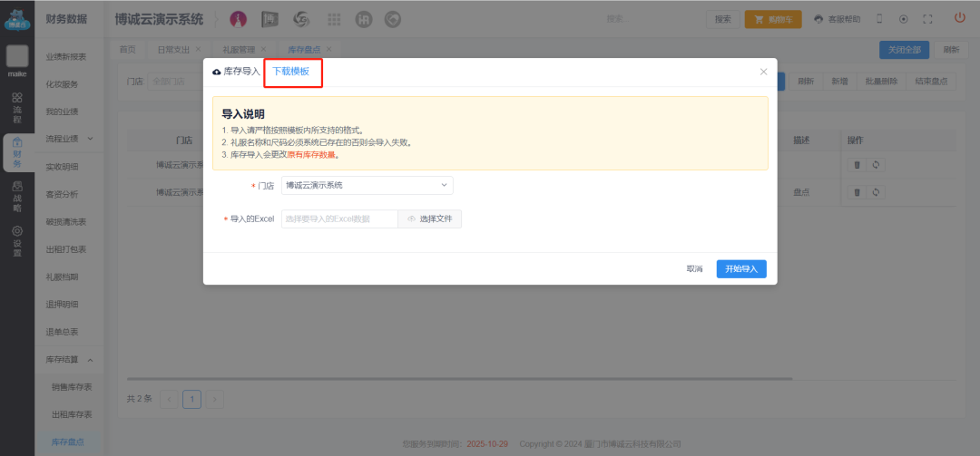This screenshot has width=980, height=456.
Task: Click the 搜索... field in the header
Action: [x=652, y=19]
